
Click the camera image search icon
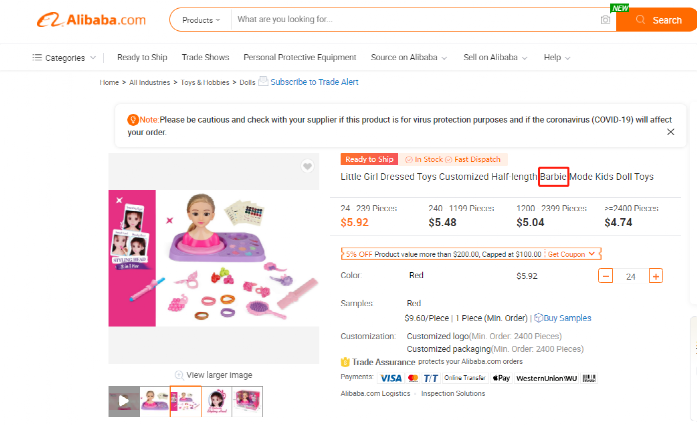tap(605, 20)
